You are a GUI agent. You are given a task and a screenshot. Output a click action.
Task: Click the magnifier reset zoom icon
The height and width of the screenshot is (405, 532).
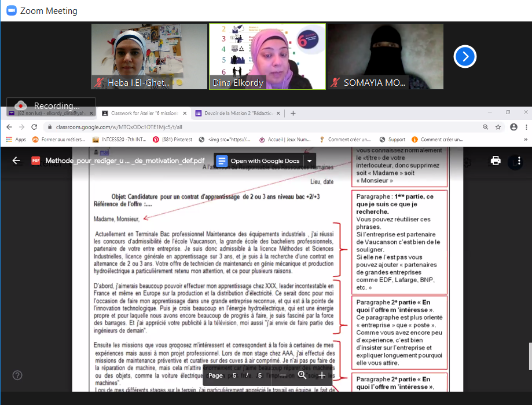coord(302,375)
